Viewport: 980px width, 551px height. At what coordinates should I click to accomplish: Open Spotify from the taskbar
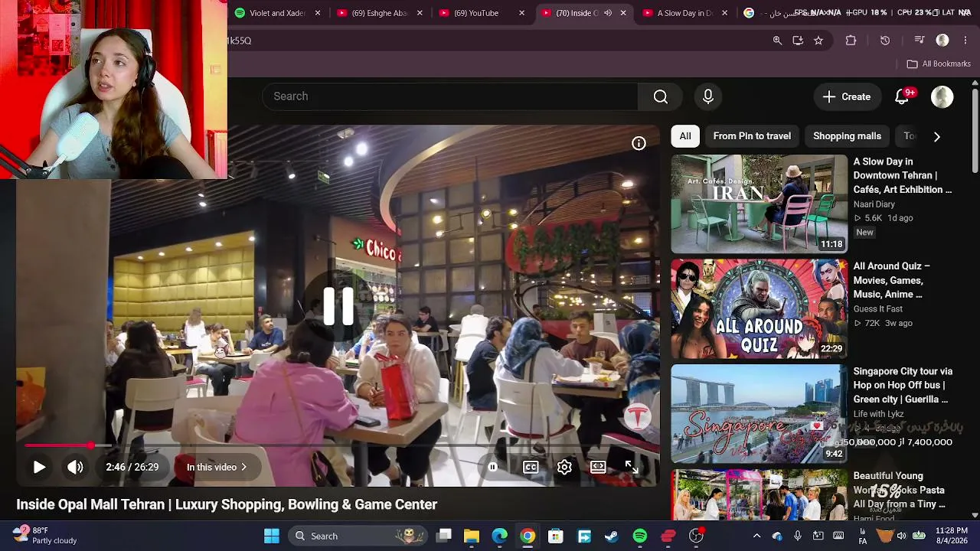(640, 536)
